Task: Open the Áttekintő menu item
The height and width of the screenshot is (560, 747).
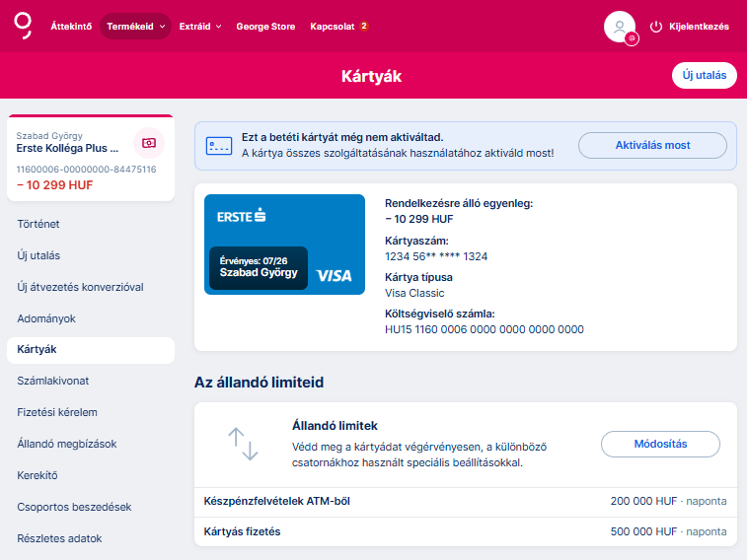Action: point(71,27)
